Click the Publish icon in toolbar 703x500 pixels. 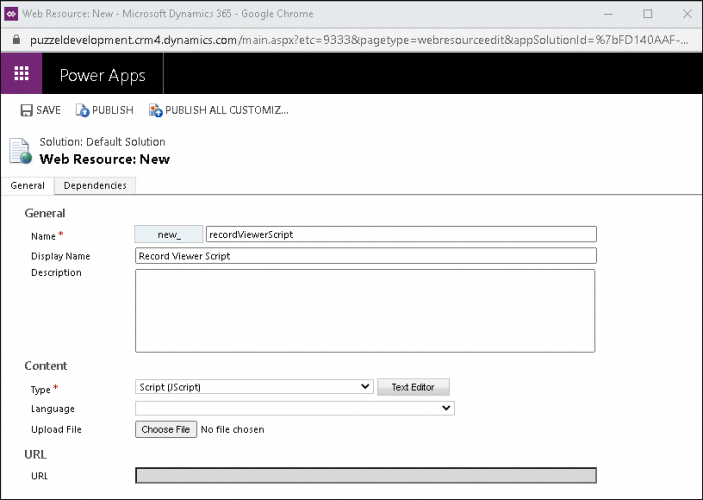click(83, 110)
